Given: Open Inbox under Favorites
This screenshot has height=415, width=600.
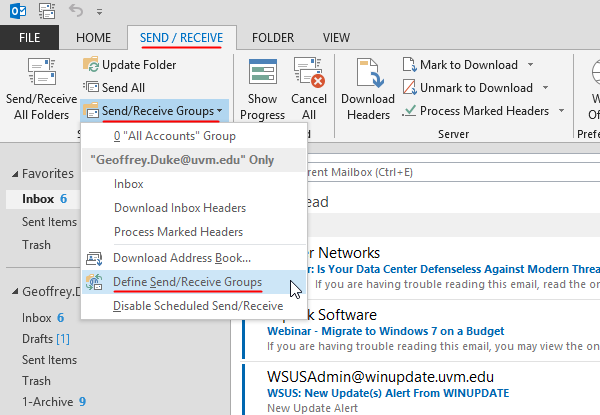Looking at the screenshot, I should pos(43,199).
